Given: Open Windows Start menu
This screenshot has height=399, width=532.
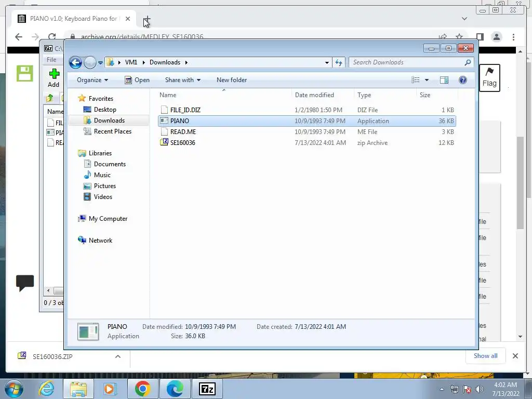Looking at the screenshot, I should [x=14, y=389].
